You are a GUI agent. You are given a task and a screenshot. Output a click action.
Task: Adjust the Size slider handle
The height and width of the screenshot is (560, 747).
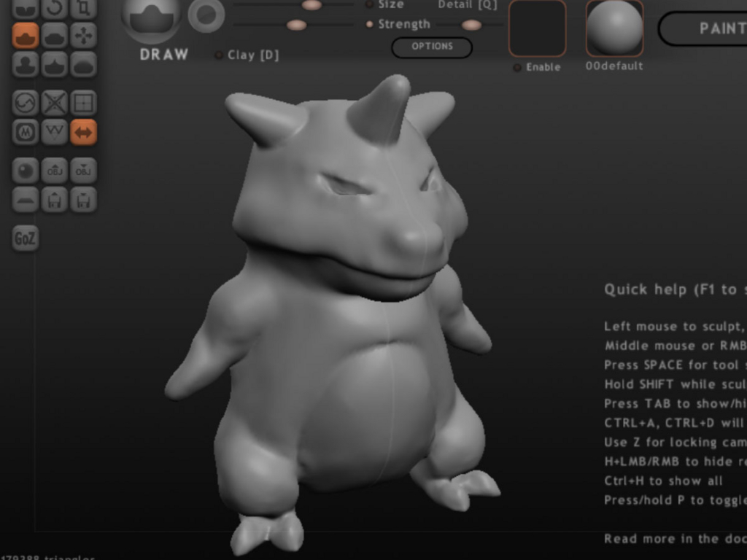(x=311, y=5)
